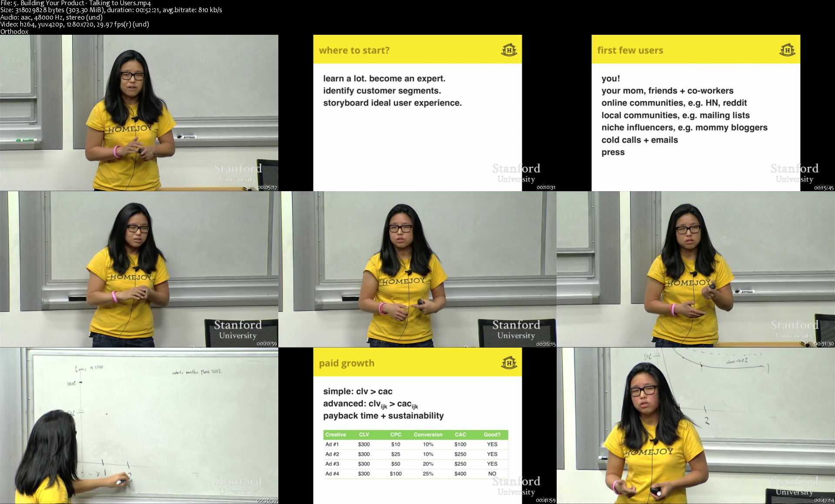Click the file name line ending in Users.mp4
835x504 pixels.
[x=75, y=3]
